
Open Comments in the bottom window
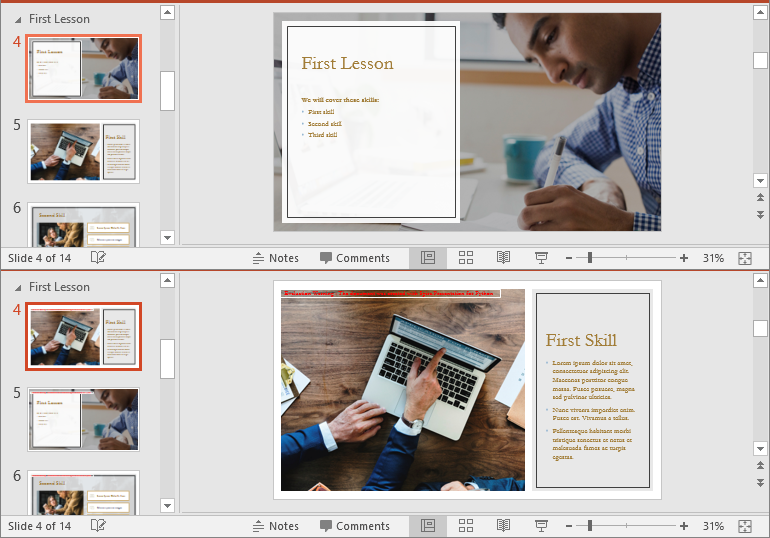(355, 526)
